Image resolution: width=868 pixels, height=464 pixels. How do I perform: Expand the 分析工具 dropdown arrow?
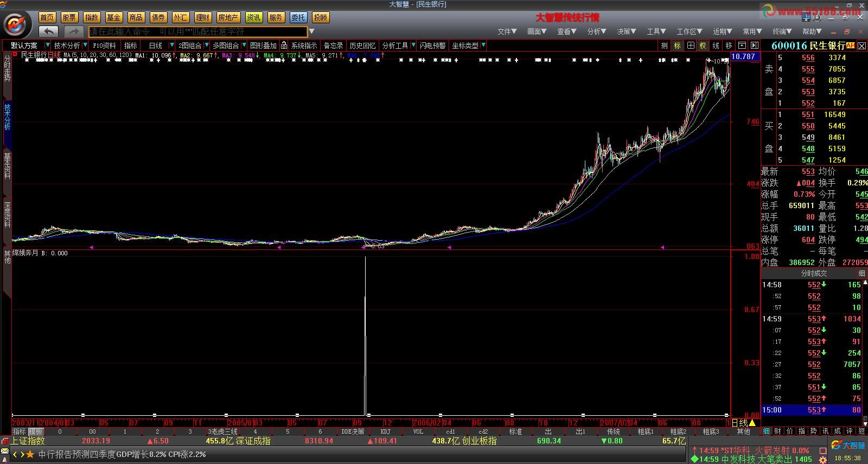[413, 46]
